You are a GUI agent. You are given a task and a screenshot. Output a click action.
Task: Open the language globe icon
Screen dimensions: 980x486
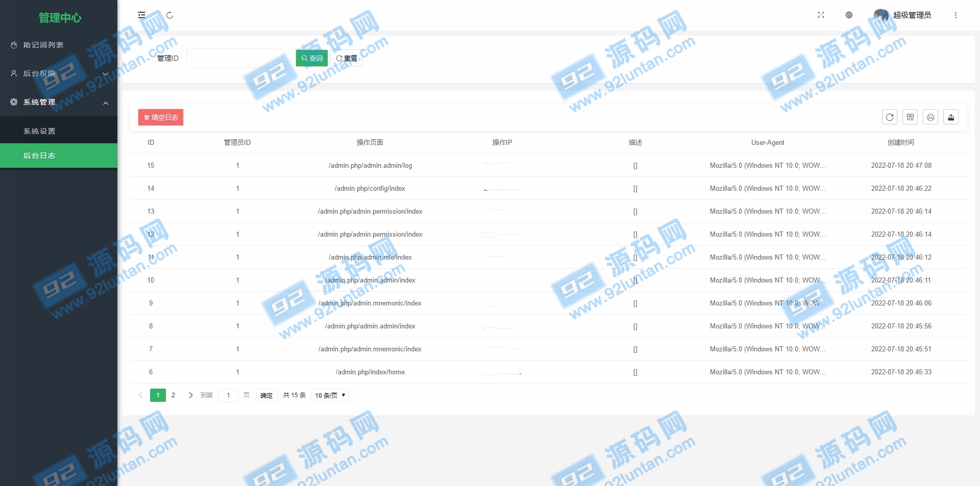849,15
